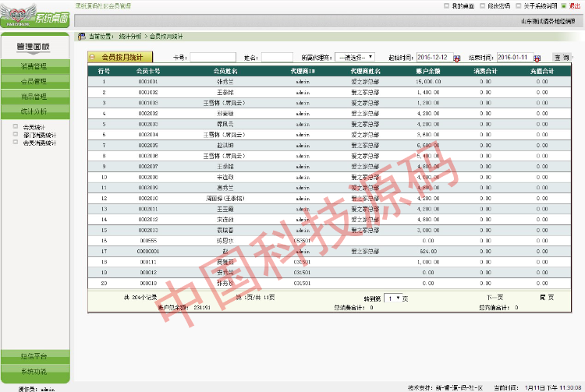Open 会员统计 in the sidebar
The width and height of the screenshot is (585, 392).
point(34,127)
